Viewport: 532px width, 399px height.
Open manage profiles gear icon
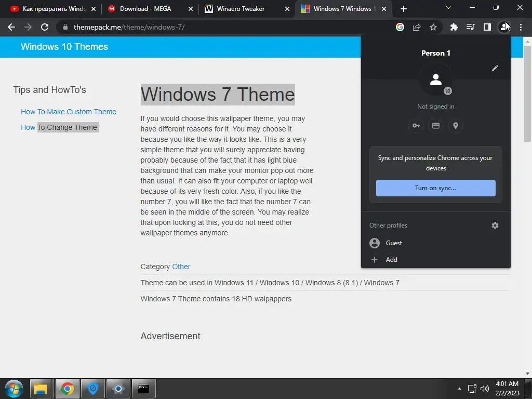495,225
